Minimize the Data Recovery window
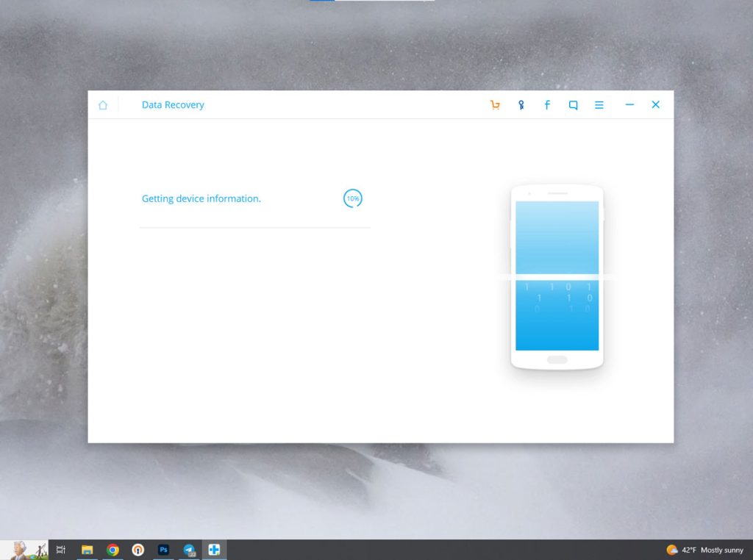The width and height of the screenshot is (753, 560). coord(629,105)
